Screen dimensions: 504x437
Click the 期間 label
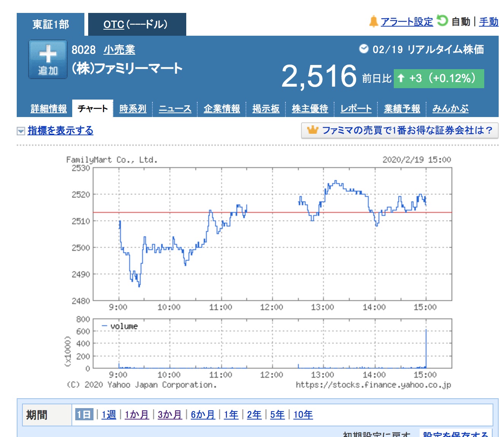point(37,415)
